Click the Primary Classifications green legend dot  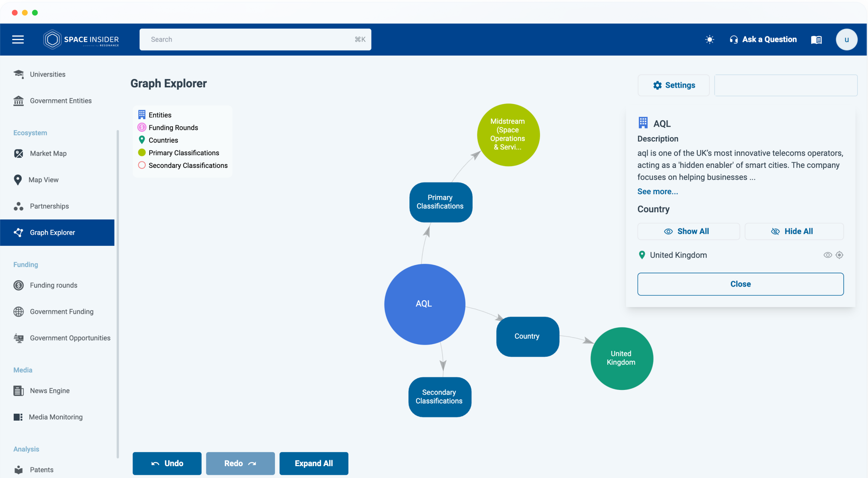click(x=142, y=153)
